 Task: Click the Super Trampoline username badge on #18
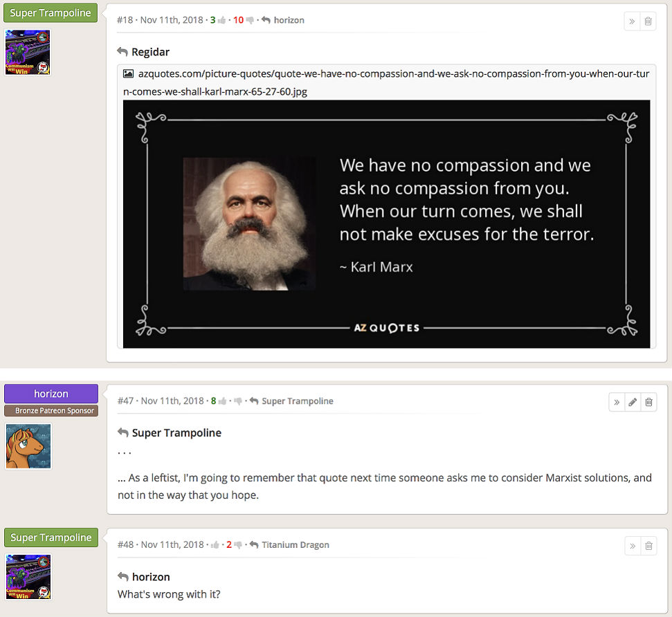pyautogui.click(x=51, y=12)
